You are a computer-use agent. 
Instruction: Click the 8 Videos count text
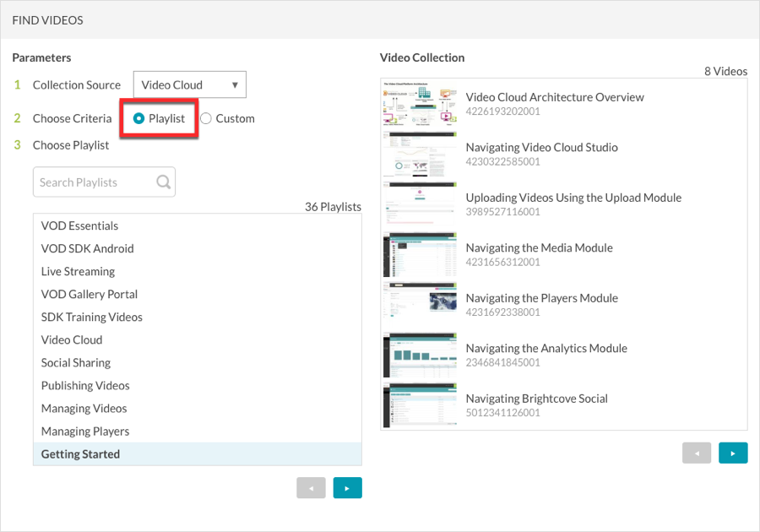click(725, 71)
